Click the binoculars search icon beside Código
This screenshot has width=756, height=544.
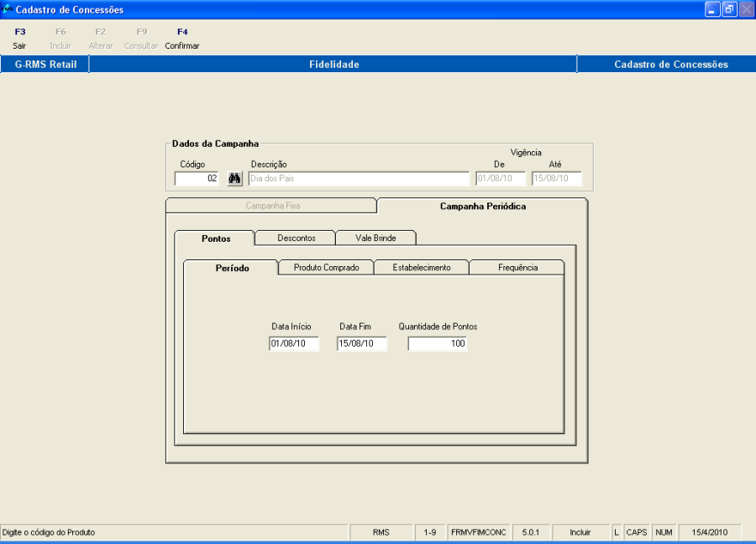tap(235, 179)
